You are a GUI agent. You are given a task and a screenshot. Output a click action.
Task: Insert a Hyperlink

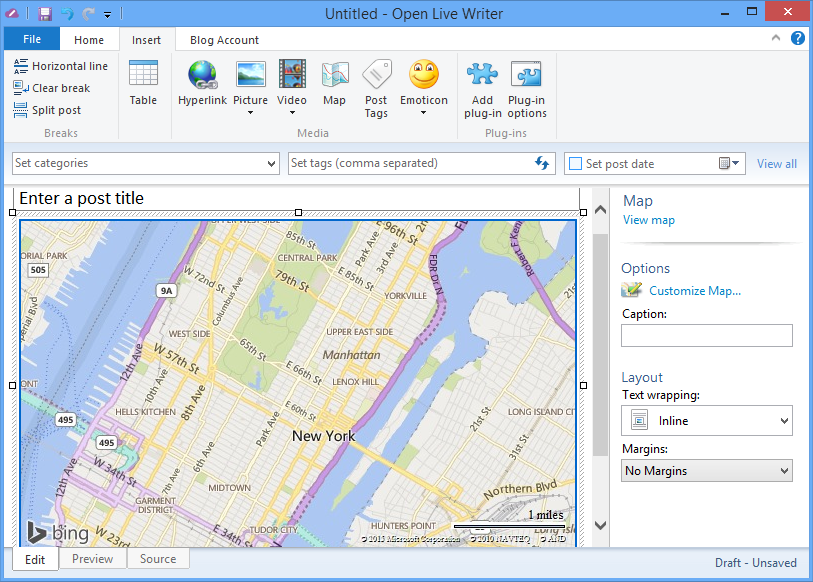[x=202, y=83]
